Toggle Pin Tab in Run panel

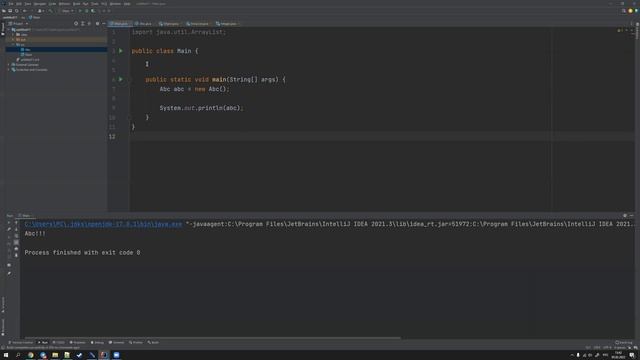(x=9, y=273)
